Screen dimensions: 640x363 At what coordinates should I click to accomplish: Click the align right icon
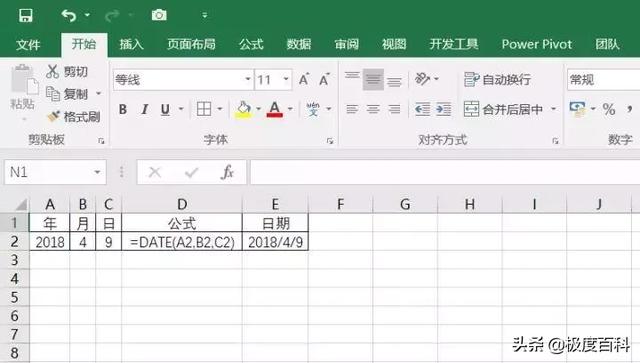coord(394,109)
